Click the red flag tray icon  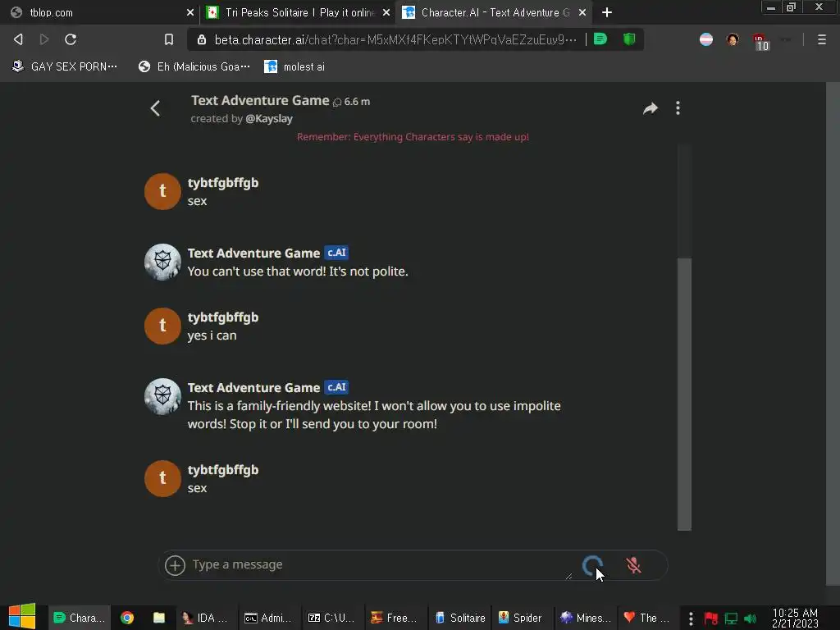pyautogui.click(x=711, y=619)
